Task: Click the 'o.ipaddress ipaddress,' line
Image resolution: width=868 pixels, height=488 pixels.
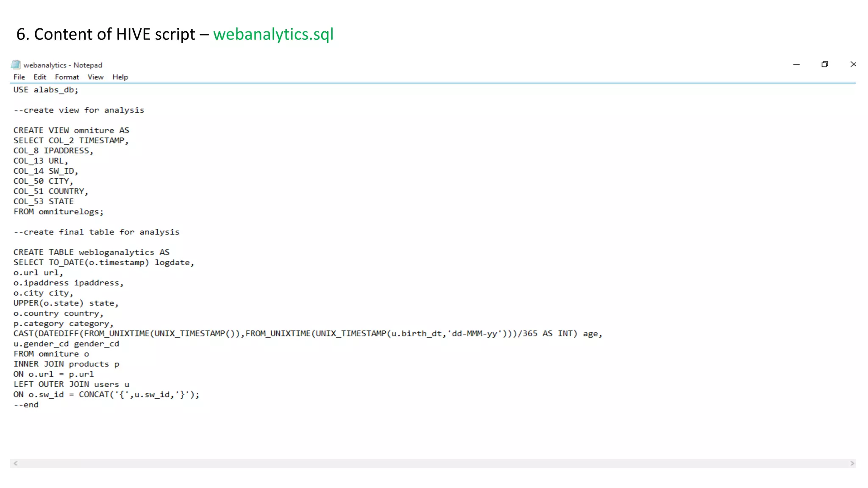Action: (68, 283)
